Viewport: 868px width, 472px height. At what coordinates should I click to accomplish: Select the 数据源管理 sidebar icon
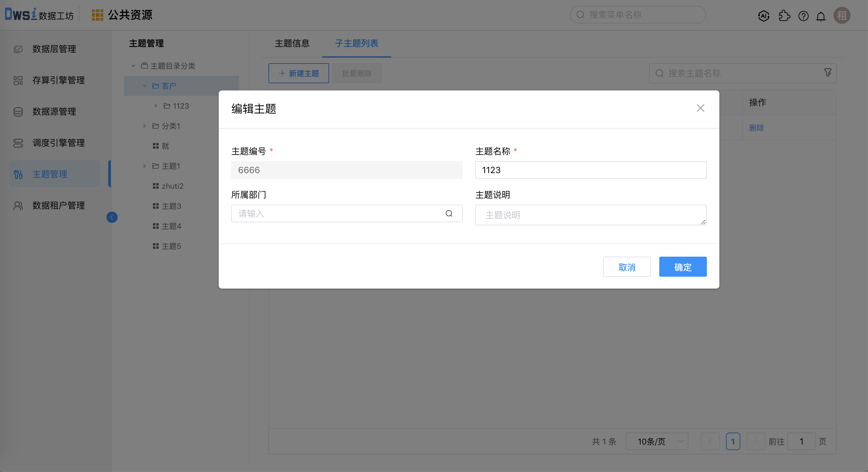tap(18, 112)
